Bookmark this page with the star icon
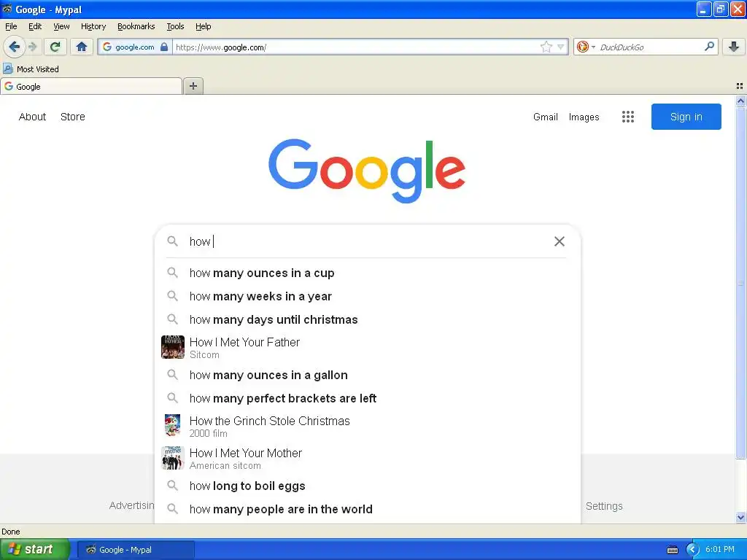The width and height of the screenshot is (747, 560). (x=546, y=47)
